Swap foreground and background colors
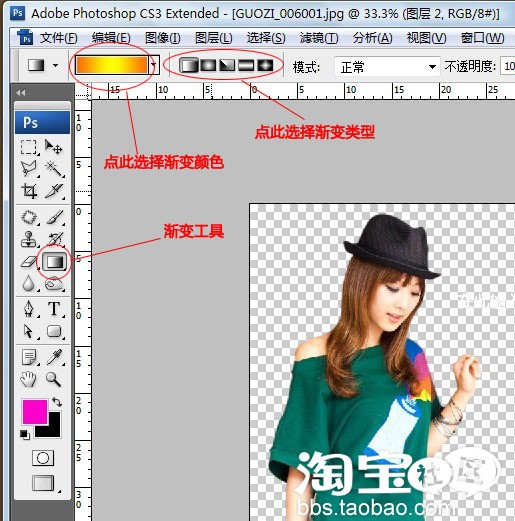Image resolution: width=515 pixels, height=521 pixels. click(x=57, y=402)
